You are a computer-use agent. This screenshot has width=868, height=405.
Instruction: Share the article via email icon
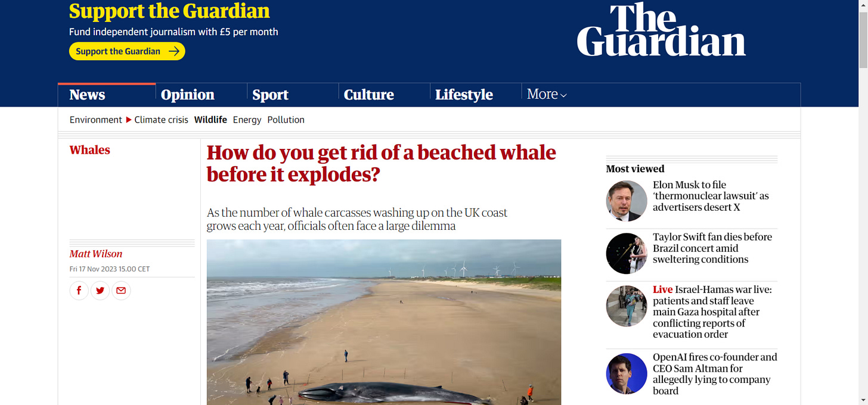click(x=121, y=291)
